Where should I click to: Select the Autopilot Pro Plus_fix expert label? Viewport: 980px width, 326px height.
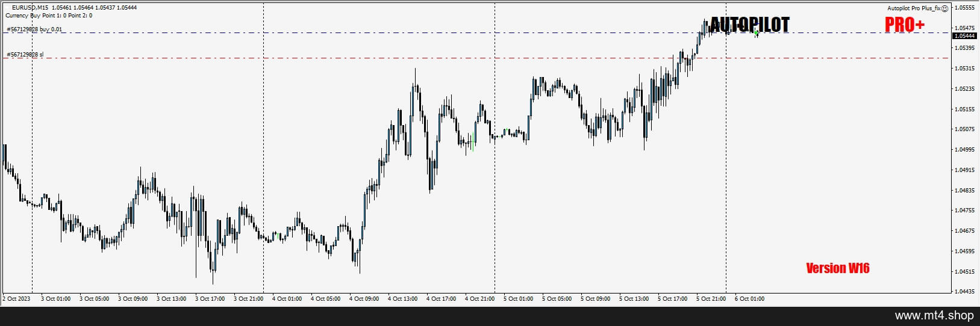click(914, 8)
